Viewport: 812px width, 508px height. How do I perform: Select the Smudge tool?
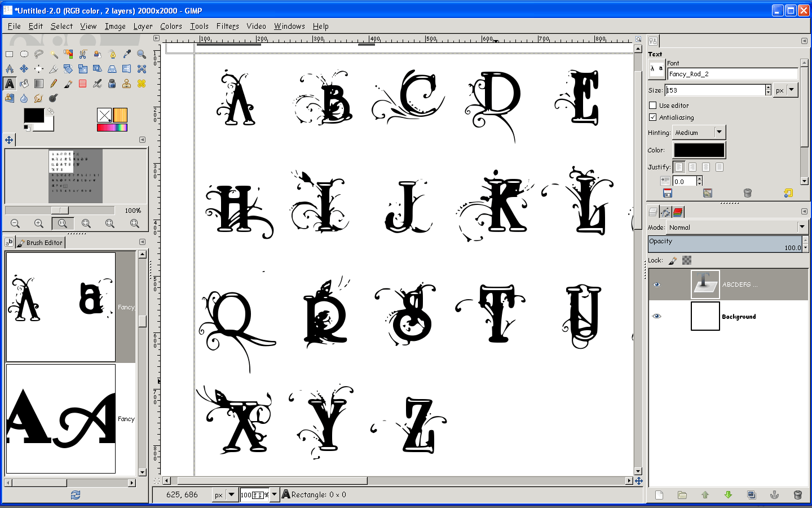[x=39, y=98]
